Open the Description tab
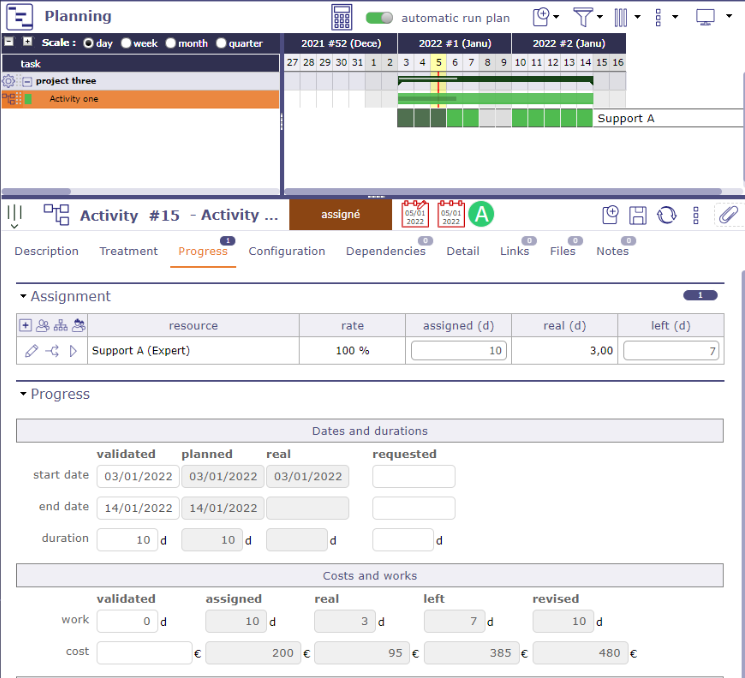 [46, 252]
